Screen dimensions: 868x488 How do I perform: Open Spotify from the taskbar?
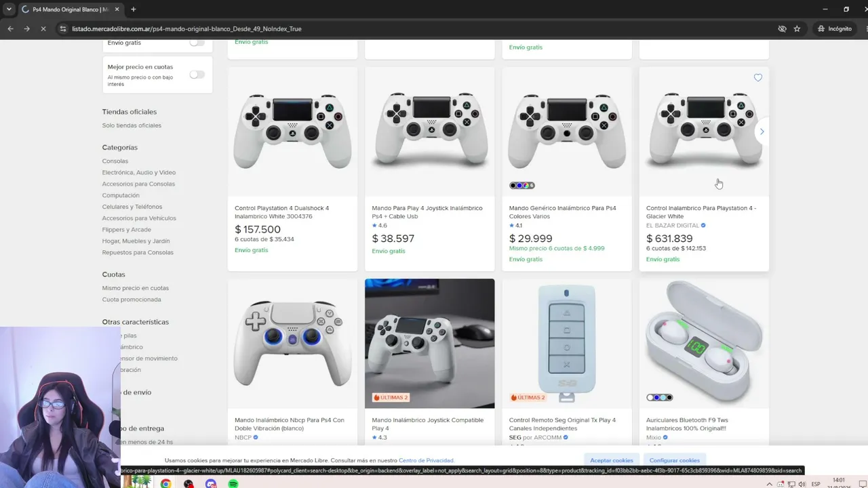pyautogui.click(x=233, y=483)
